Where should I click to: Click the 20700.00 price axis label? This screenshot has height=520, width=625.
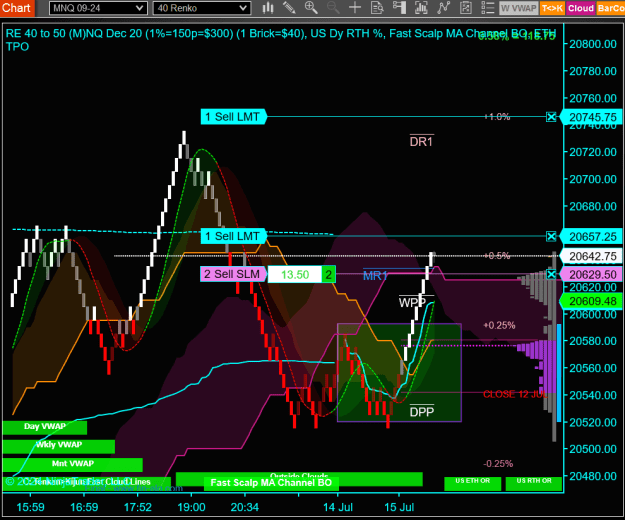tap(593, 179)
